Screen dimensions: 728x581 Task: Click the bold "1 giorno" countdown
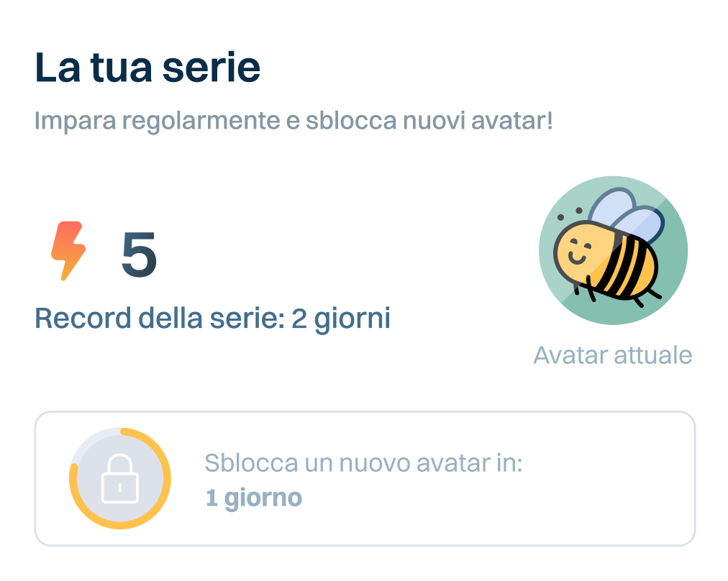coord(254,498)
